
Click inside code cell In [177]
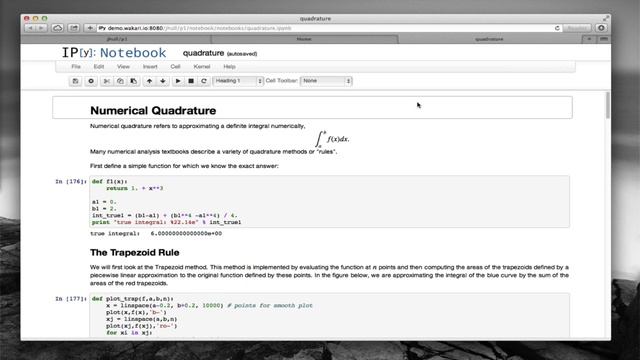pos(329,315)
